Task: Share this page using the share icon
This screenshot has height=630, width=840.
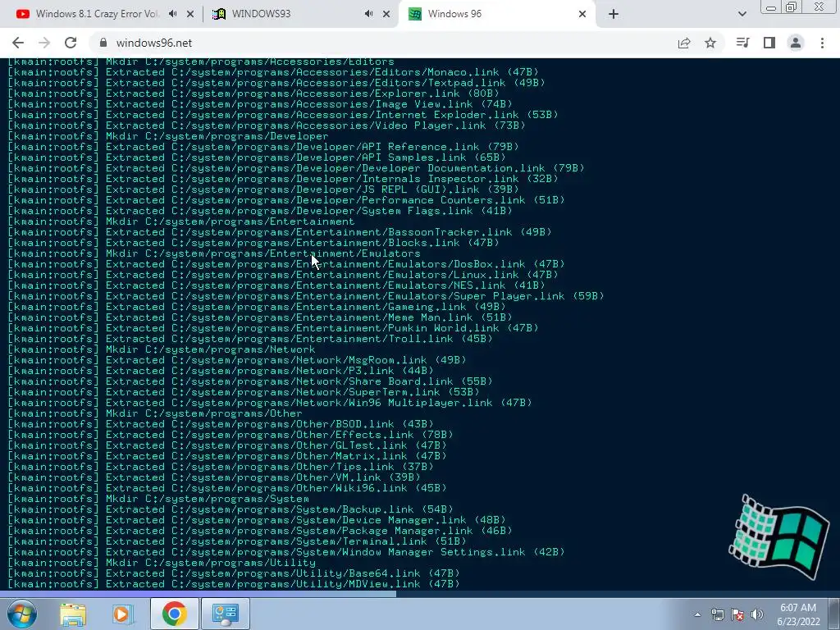Action: tap(684, 43)
